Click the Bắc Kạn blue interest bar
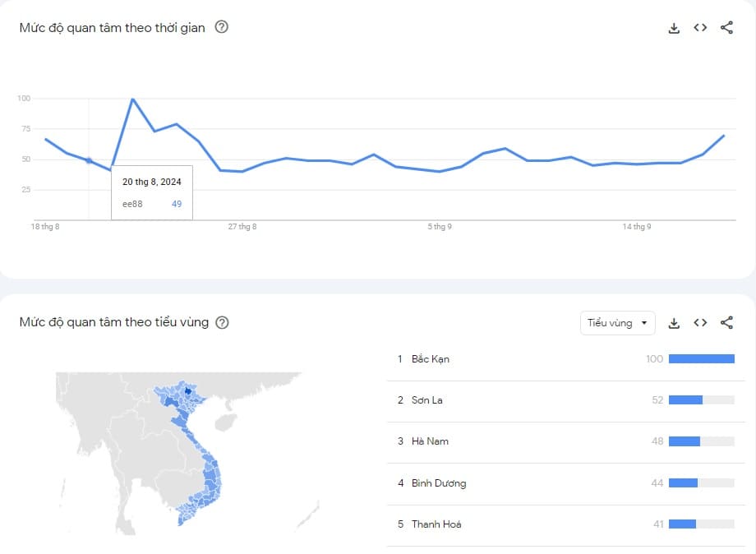756x554 pixels. click(x=702, y=358)
